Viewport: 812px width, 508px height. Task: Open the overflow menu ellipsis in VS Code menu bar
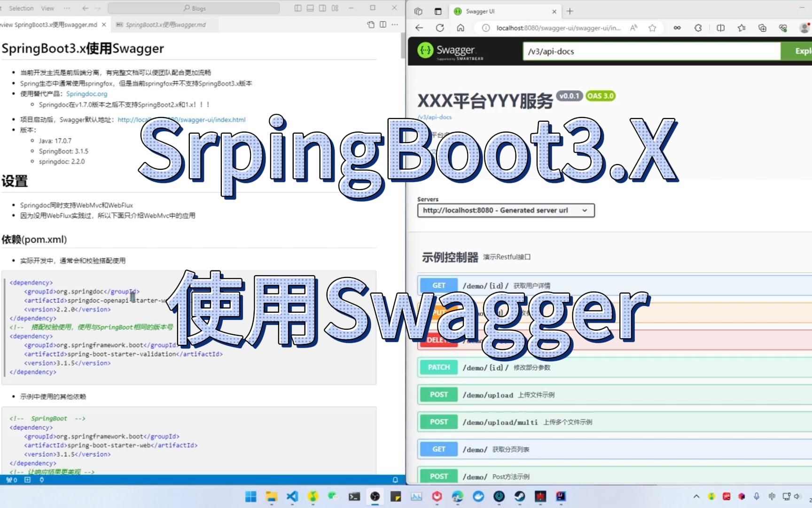click(x=66, y=8)
